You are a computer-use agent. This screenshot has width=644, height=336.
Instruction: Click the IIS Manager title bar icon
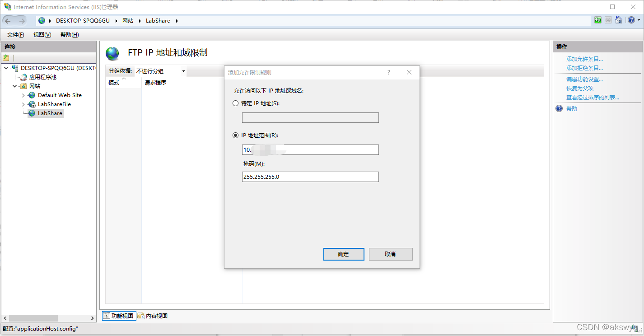pyautogui.click(x=8, y=7)
